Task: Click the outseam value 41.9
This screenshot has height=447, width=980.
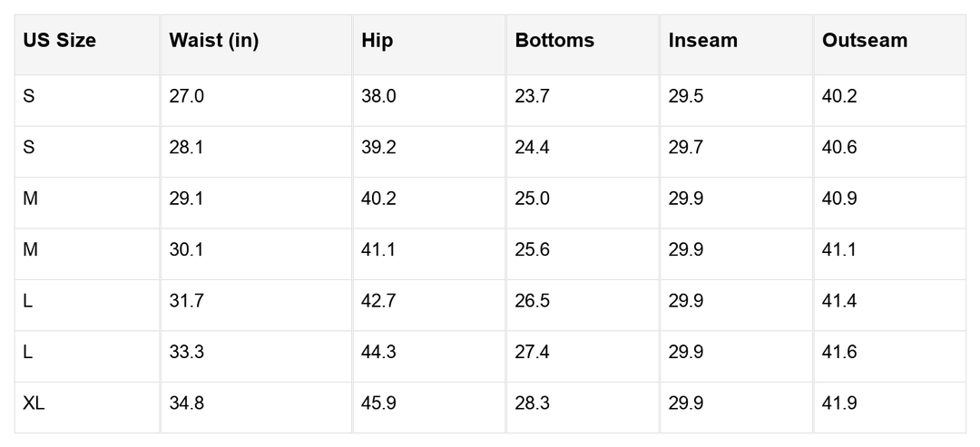Action: point(839,403)
